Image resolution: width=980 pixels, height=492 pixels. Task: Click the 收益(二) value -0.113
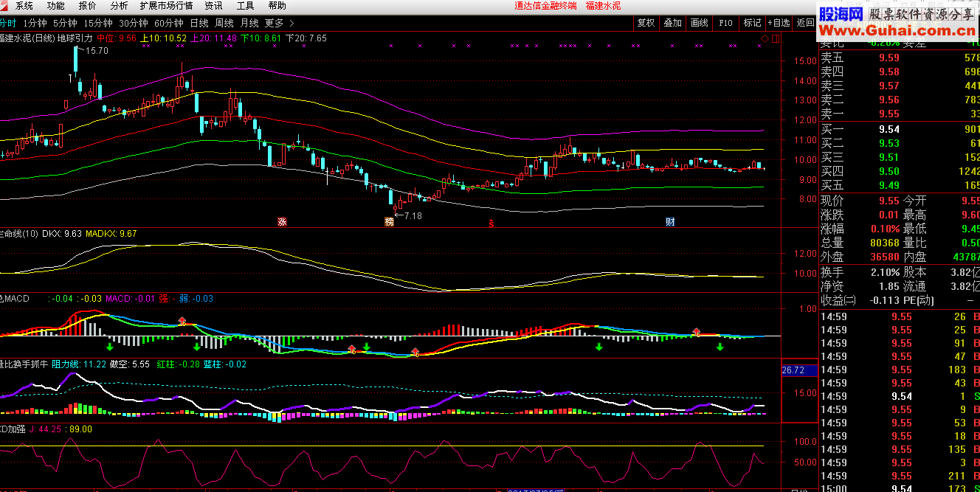coord(886,300)
